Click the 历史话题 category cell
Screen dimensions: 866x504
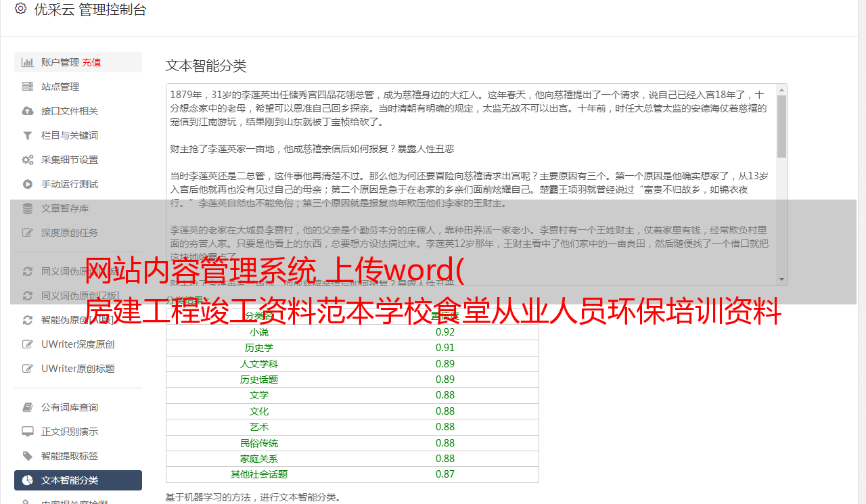tap(259, 380)
